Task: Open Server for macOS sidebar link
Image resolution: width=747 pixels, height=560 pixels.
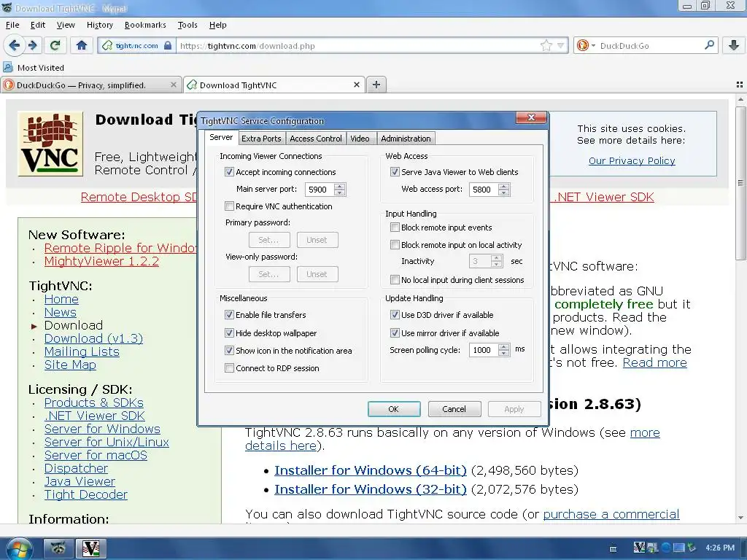Action: pyautogui.click(x=96, y=455)
